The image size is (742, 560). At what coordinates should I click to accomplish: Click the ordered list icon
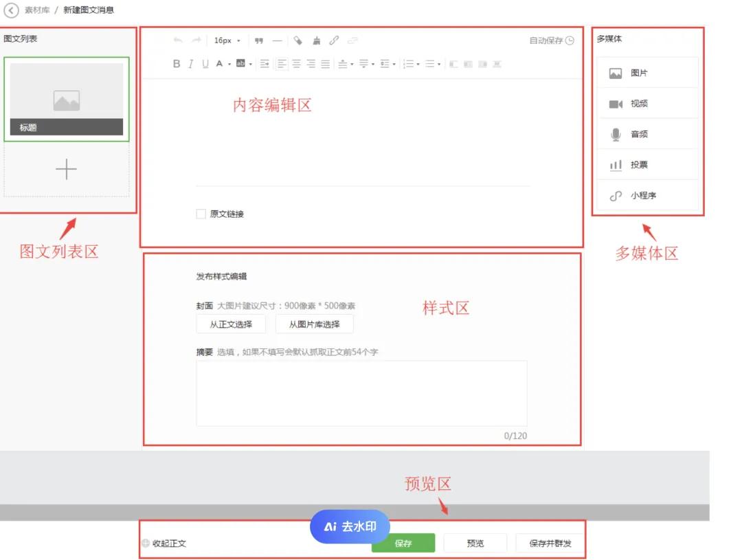pyautogui.click(x=409, y=64)
